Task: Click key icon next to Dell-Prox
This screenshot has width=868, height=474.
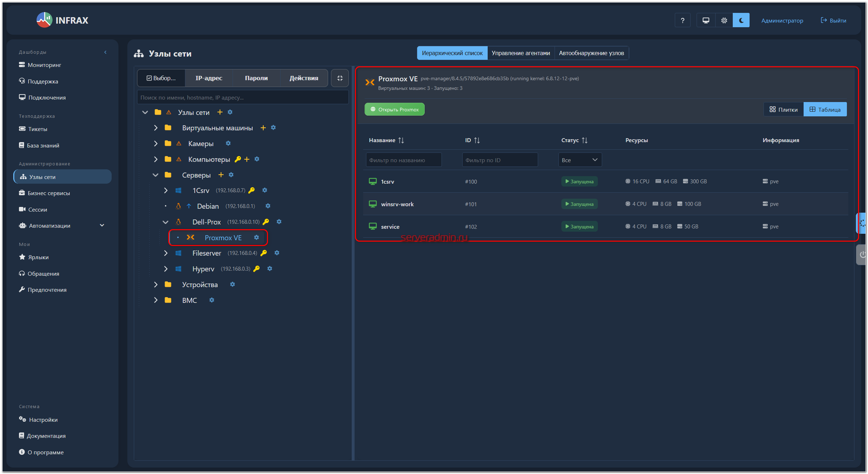Action: tap(266, 222)
